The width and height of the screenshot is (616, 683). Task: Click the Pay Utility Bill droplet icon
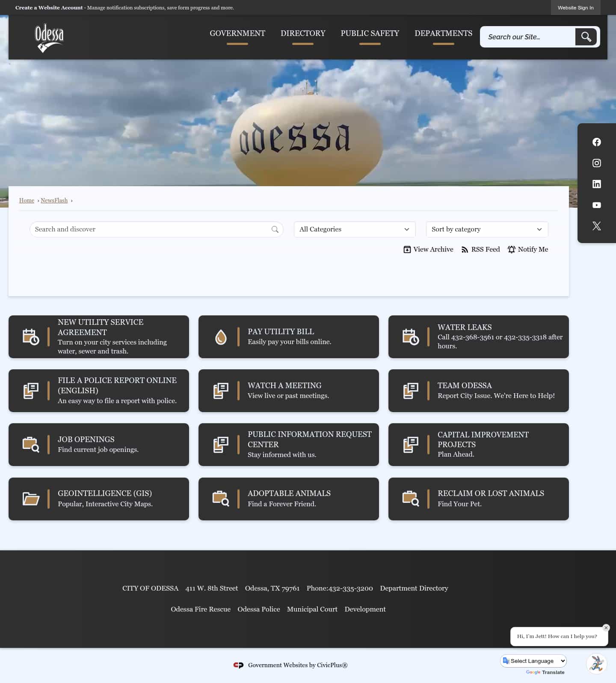tap(221, 337)
